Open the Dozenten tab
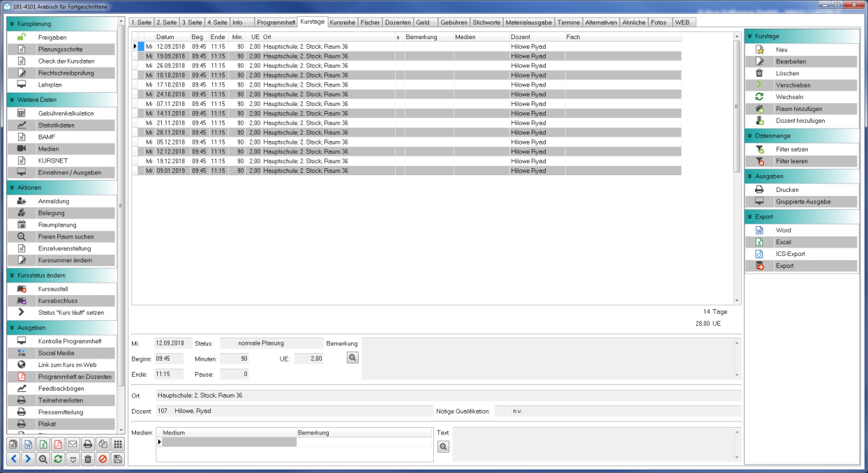The width and height of the screenshot is (868, 473). pyautogui.click(x=398, y=22)
